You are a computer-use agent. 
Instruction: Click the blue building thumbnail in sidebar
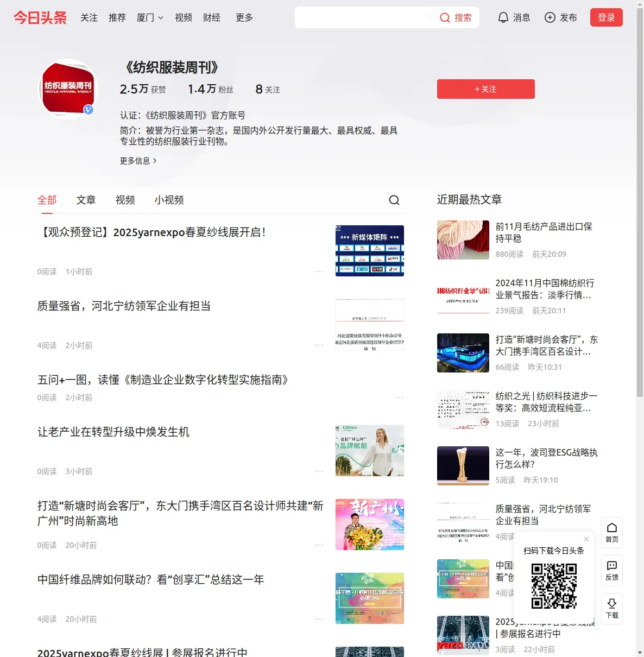pyautogui.click(x=463, y=353)
